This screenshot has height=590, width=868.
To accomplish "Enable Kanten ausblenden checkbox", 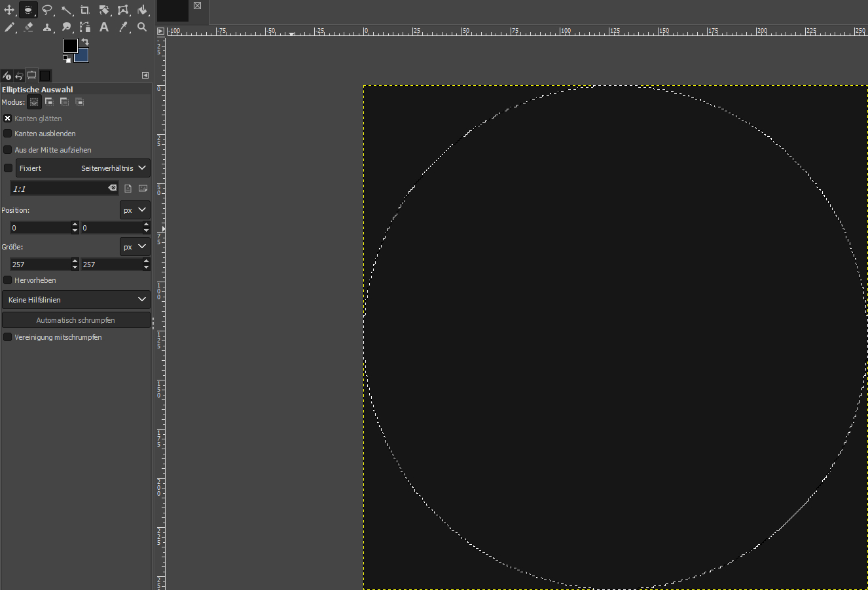I will click(x=8, y=134).
